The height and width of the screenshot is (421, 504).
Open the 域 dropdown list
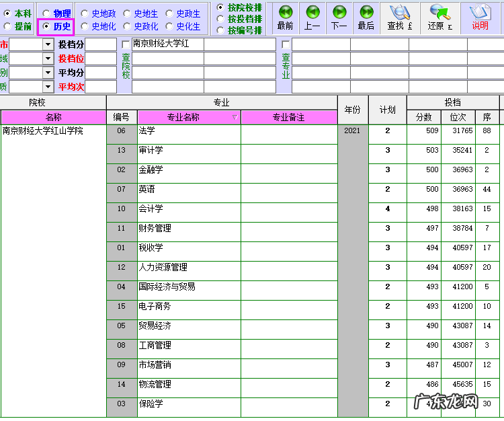[48, 59]
